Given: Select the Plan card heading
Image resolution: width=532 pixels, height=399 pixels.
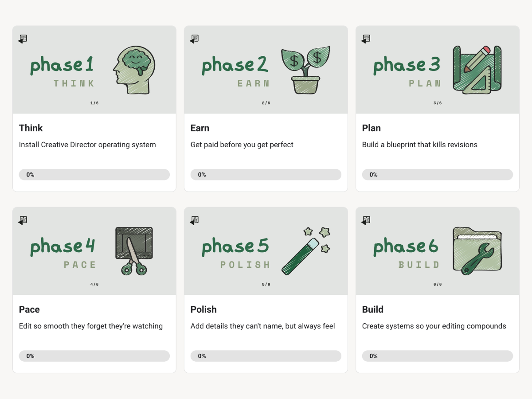Looking at the screenshot, I should click(372, 128).
